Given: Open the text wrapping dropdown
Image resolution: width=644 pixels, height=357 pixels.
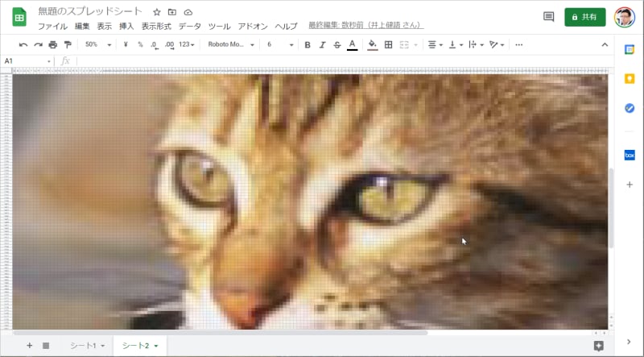Looking at the screenshot, I should click(476, 45).
